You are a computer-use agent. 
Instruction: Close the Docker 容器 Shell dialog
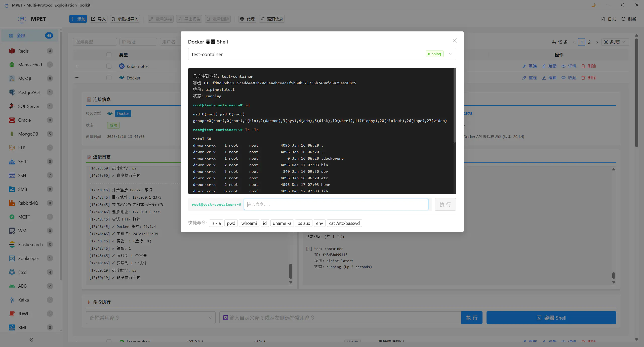(x=455, y=40)
